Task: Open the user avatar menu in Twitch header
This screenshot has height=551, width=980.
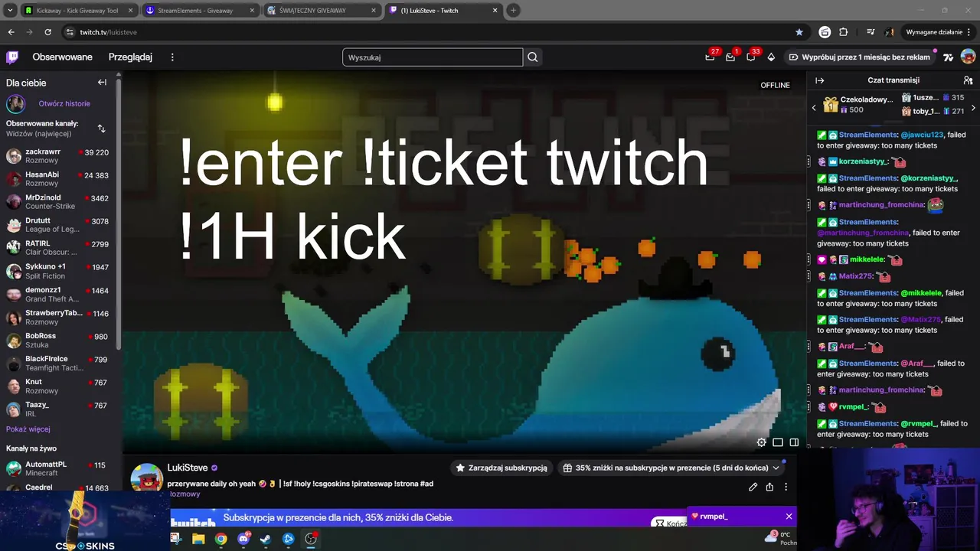Action: coord(968,57)
